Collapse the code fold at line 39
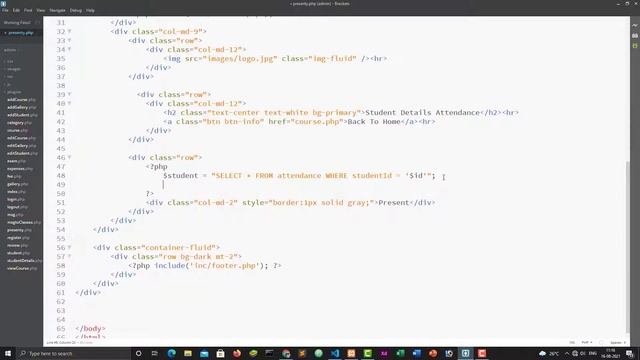The width and height of the screenshot is (640, 360). [x=69, y=94]
